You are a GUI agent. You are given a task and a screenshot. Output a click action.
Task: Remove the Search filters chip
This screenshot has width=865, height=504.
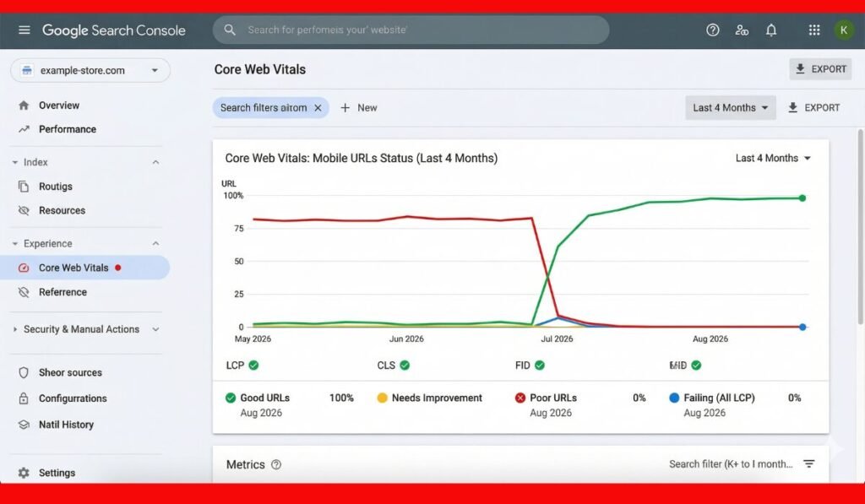pos(318,108)
